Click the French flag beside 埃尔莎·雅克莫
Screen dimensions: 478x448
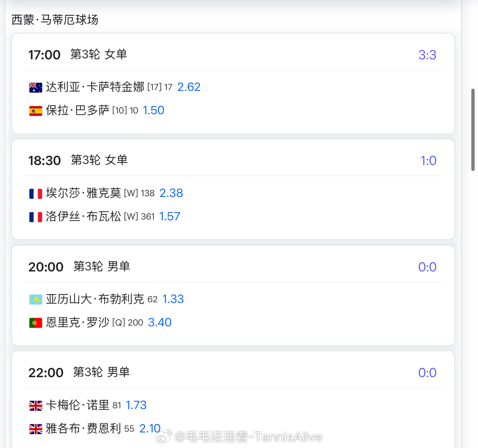[x=36, y=194]
